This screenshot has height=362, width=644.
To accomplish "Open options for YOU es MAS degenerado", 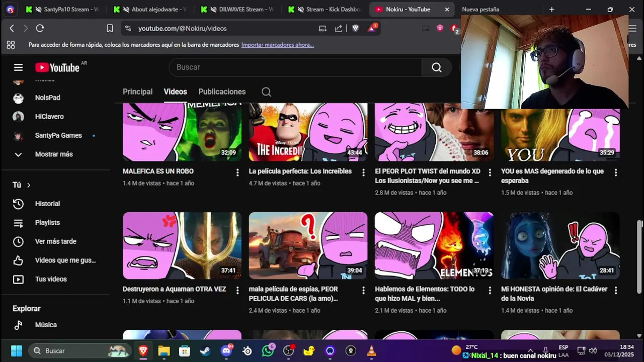I will click(x=616, y=172).
